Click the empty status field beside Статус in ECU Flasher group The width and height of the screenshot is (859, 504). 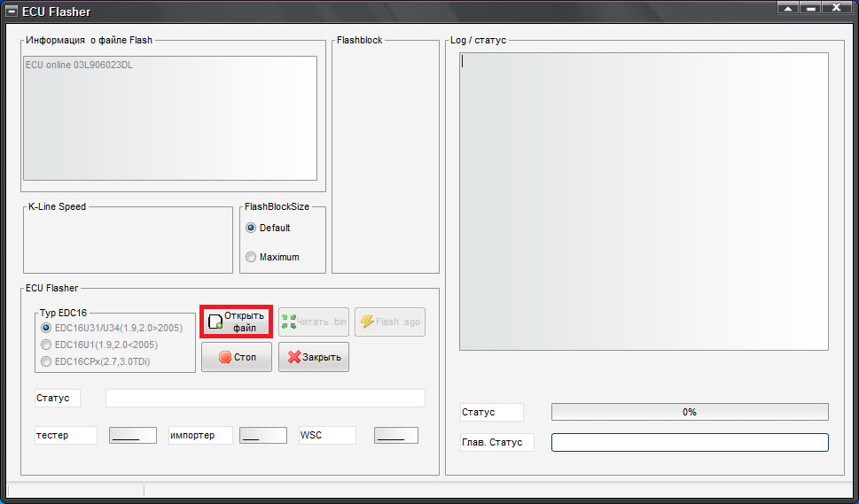pos(265,398)
